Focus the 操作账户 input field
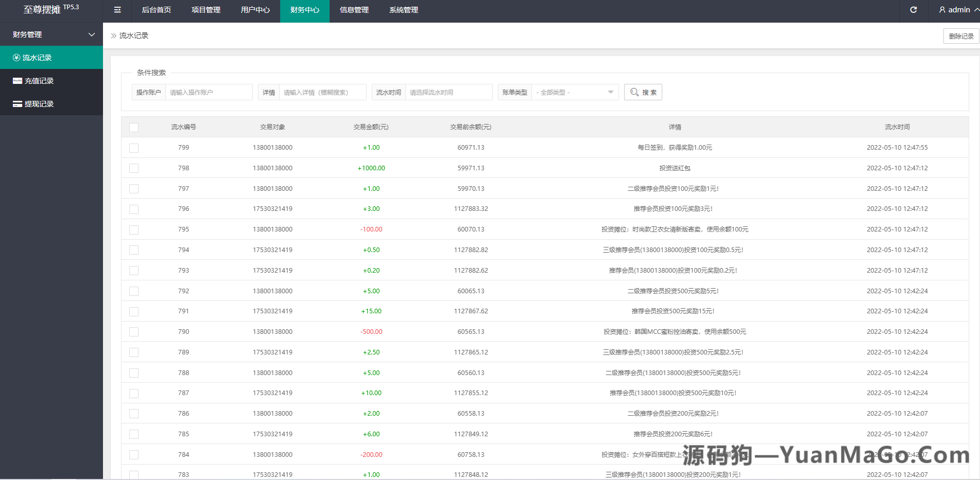 [x=209, y=92]
